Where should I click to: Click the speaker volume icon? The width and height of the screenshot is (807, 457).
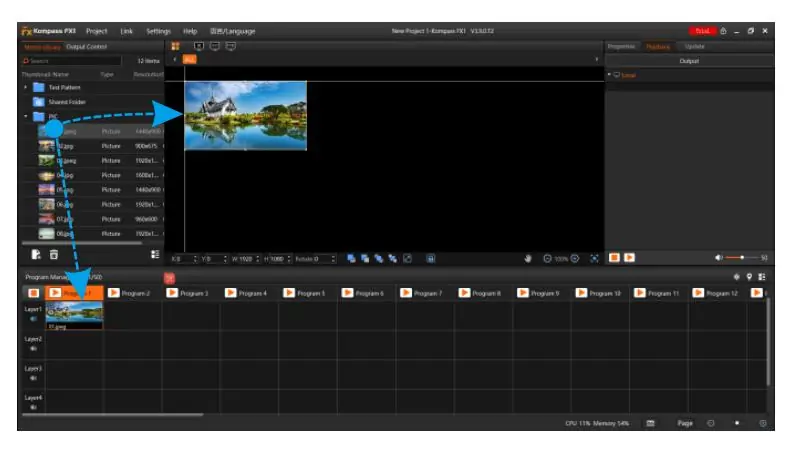coord(718,257)
